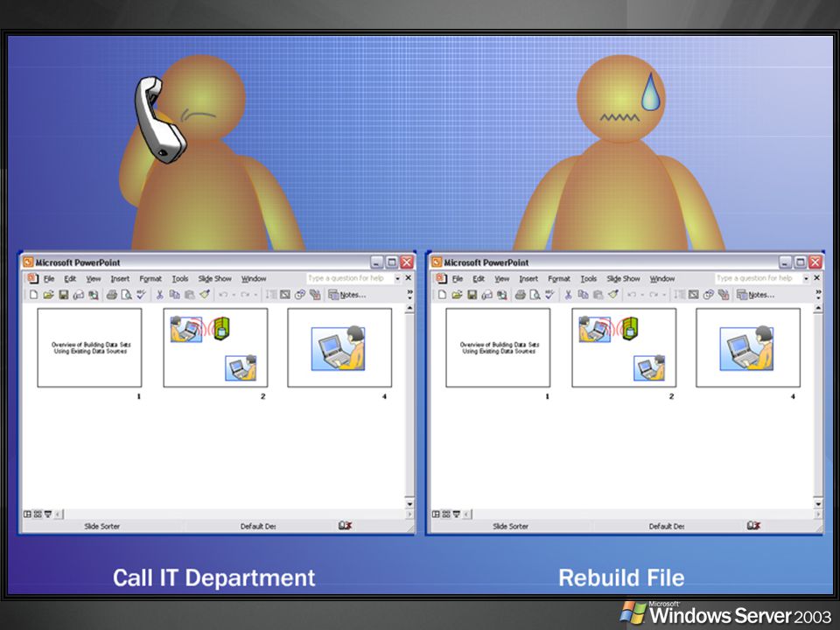
Task: Expand help question dropdown in right window
Action: 806,278
